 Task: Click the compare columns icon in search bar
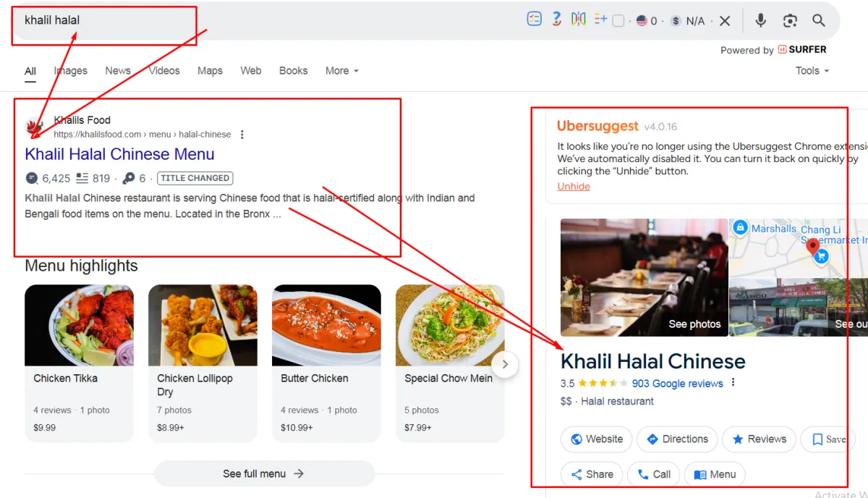(578, 20)
